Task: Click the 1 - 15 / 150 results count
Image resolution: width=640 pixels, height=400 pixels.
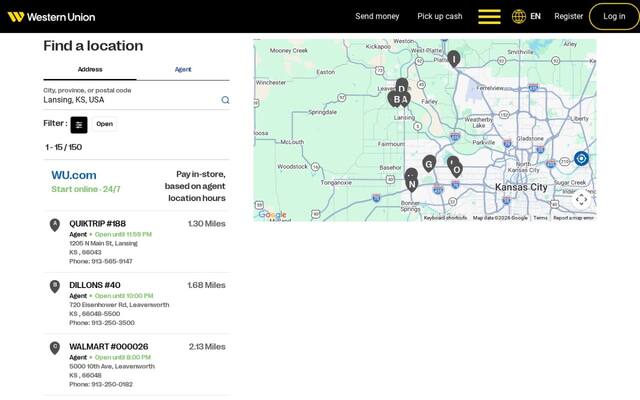Action: click(x=64, y=147)
